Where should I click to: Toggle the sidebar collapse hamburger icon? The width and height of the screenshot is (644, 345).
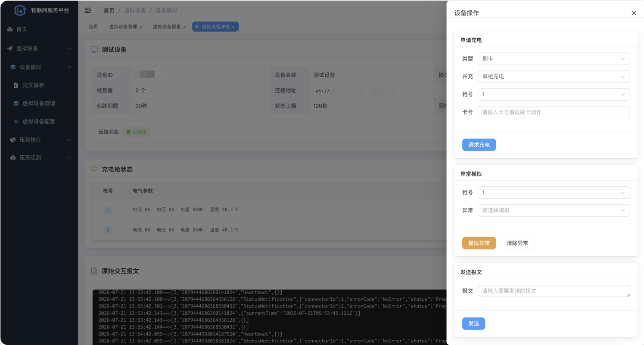[88, 10]
